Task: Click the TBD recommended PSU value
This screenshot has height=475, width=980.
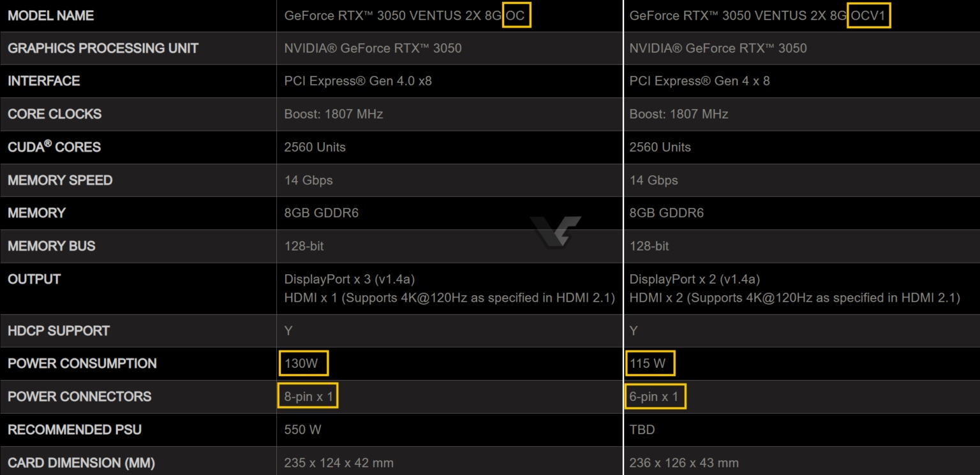Action: tap(642, 430)
